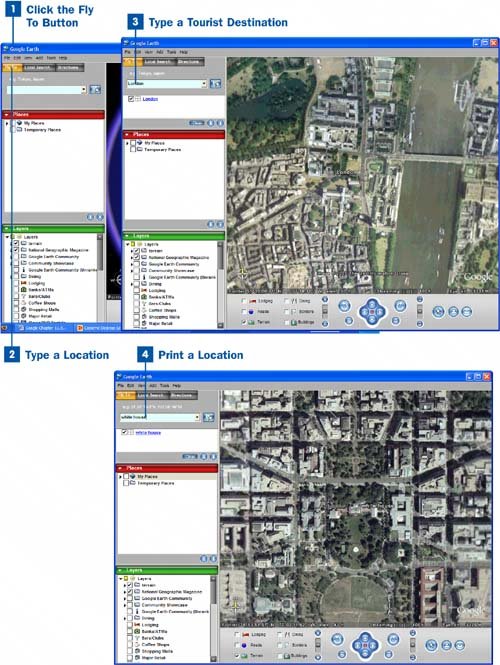Click the center stop button in the London navigation pad
Image resolution: width=500 pixels, height=665 pixels.
(372, 312)
